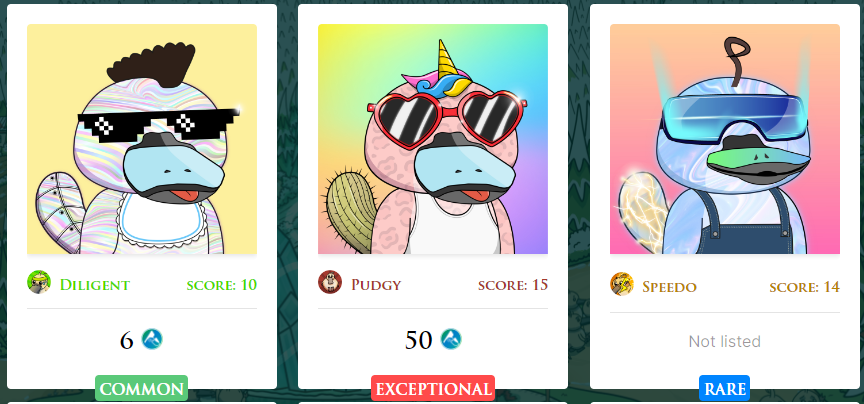
Task: Select the blue RARE rarity badge
Action: click(725, 389)
